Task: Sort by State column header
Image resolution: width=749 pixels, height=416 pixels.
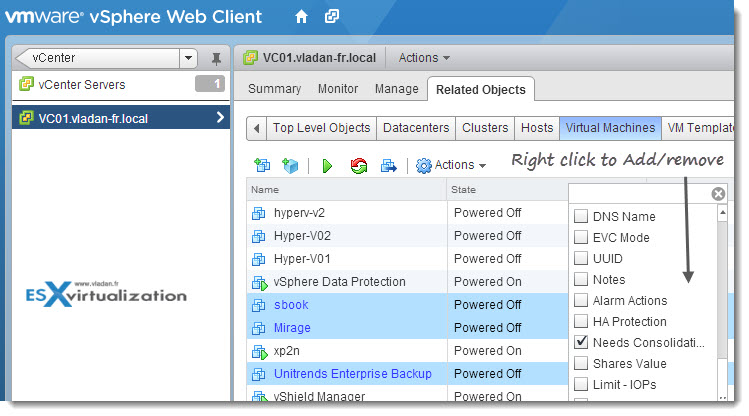Action: 507,190
